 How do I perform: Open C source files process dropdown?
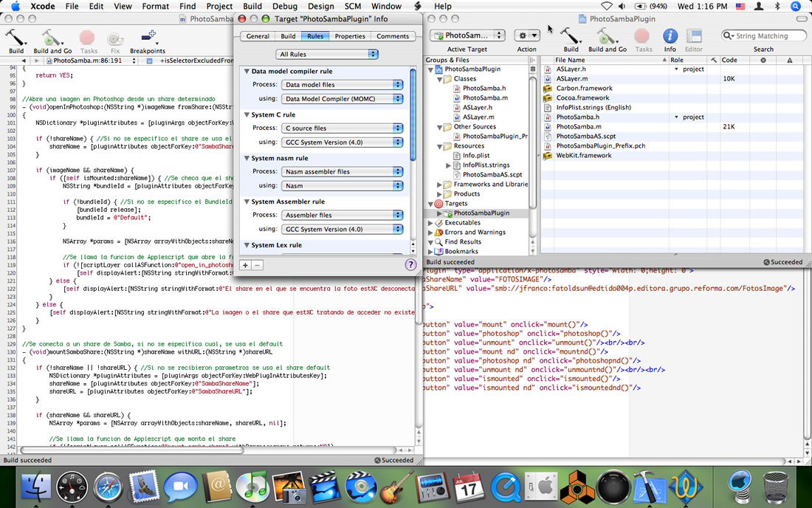tap(342, 128)
